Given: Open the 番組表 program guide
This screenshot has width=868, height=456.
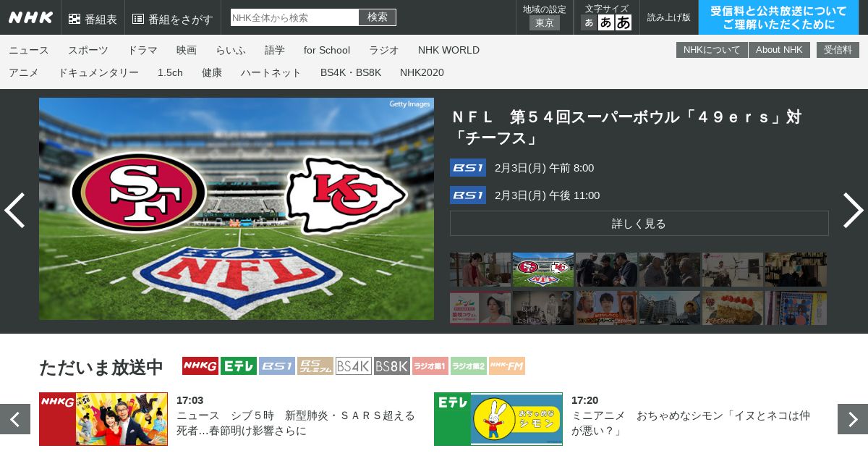Looking at the screenshot, I should click(x=93, y=19).
